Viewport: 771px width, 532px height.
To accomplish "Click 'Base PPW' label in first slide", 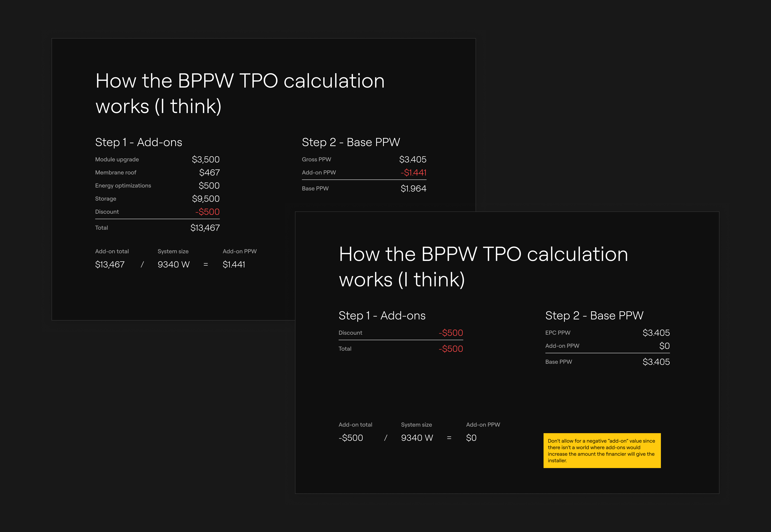I will click(315, 188).
